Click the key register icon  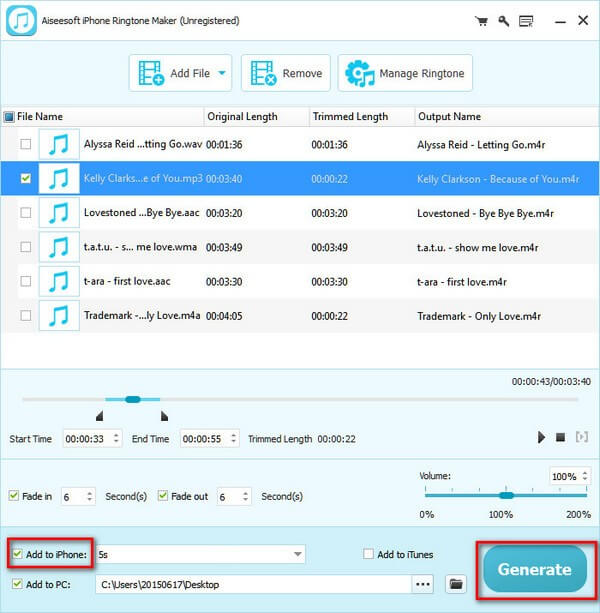tap(503, 21)
